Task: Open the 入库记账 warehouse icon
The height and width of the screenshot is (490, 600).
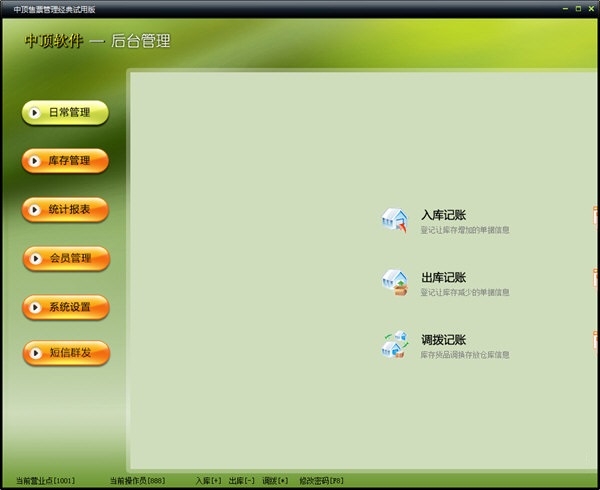Action: point(394,220)
